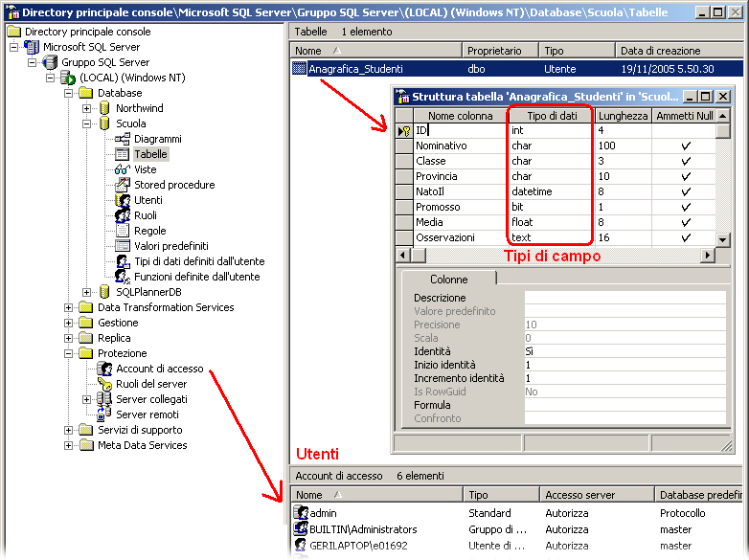Viewport: 749px width, 560px height.
Task: Select the datetime data type cell of NatoIl
Action: [x=551, y=191]
